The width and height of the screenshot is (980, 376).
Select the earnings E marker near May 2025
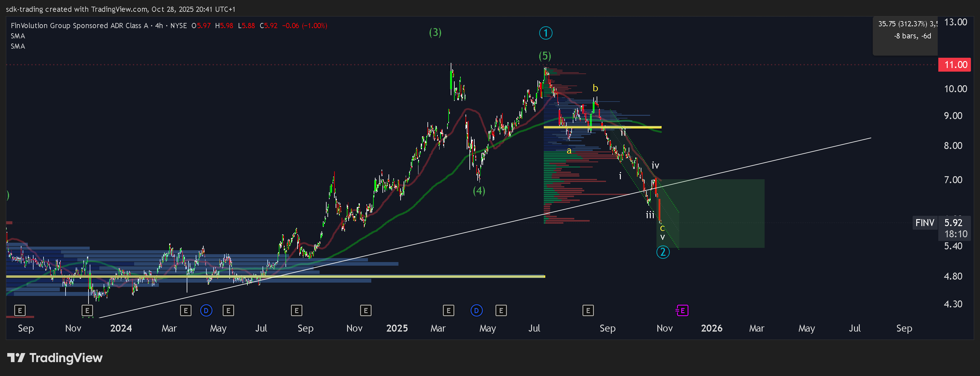(x=501, y=310)
